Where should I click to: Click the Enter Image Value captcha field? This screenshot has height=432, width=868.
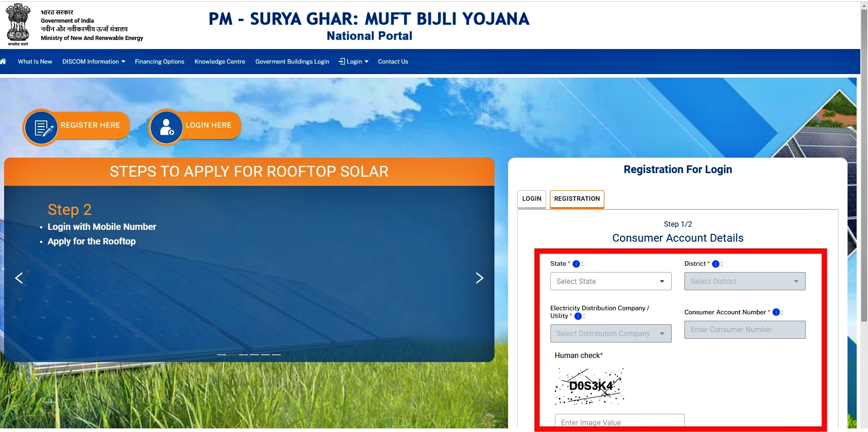(619, 421)
